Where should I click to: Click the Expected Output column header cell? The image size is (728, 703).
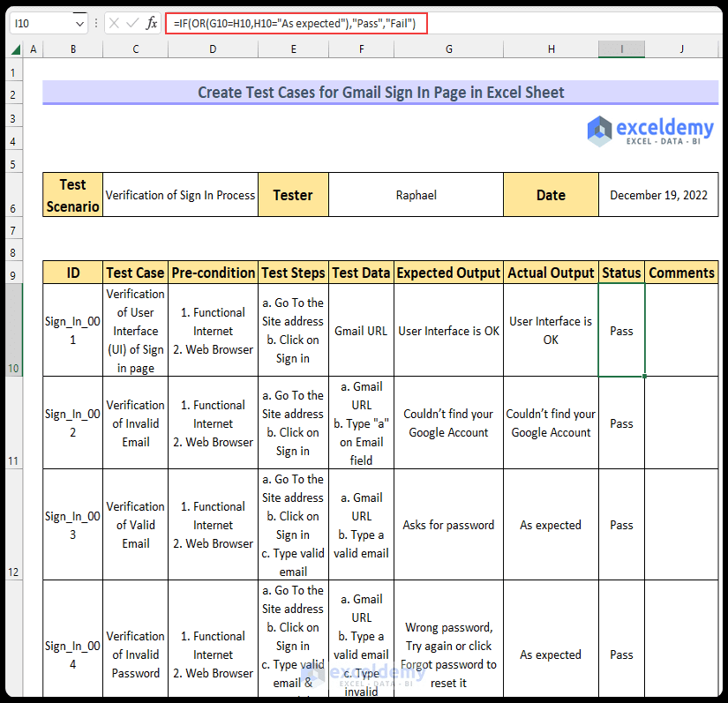447,273
